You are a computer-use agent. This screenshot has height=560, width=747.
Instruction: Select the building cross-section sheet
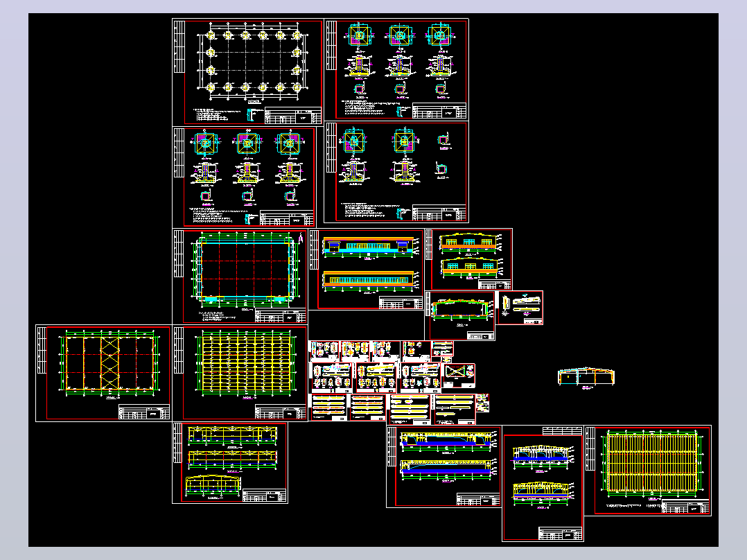[x=459, y=316]
